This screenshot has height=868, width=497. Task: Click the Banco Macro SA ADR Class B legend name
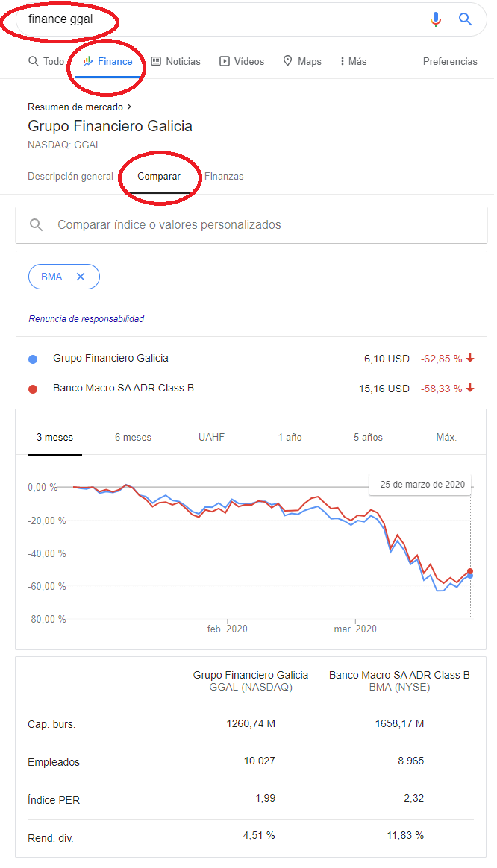pyautogui.click(x=124, y=388)
